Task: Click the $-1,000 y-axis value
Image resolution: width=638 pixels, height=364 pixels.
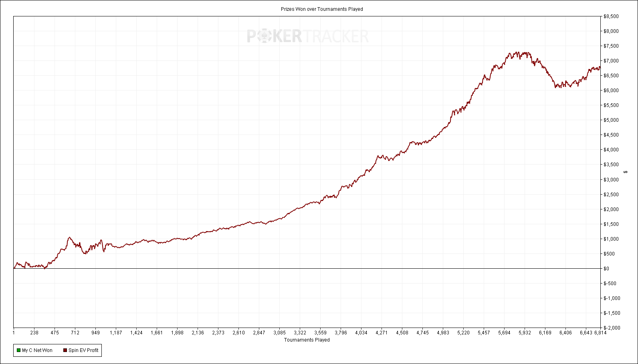Action: coord(612,298)
